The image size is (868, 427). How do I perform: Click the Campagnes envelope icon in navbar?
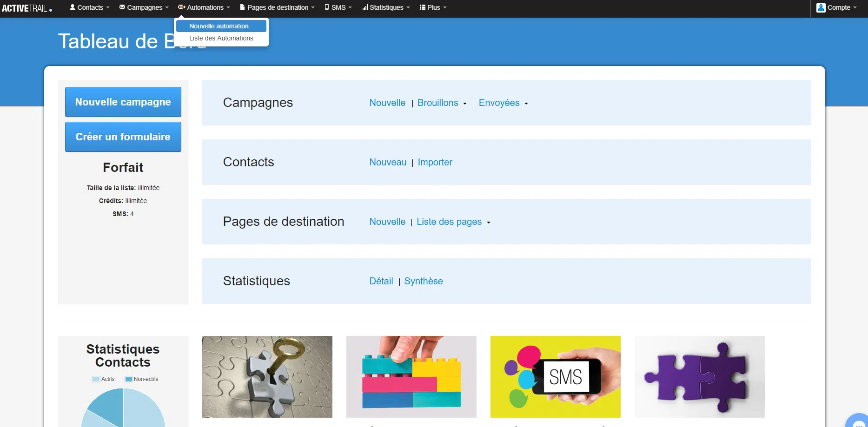[x=122, y=7]
